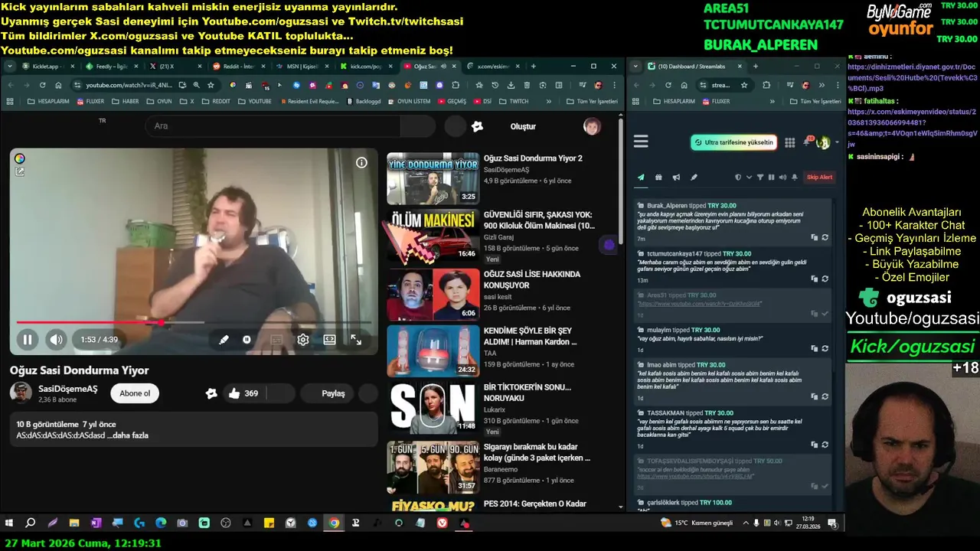Open taskbar search magnifier

click(x=31, y=523)
